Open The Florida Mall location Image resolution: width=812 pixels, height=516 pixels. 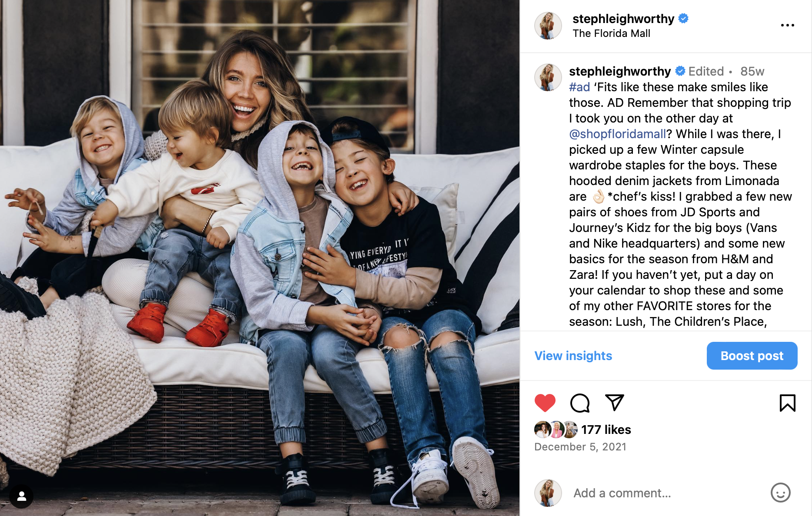(611, 33)
